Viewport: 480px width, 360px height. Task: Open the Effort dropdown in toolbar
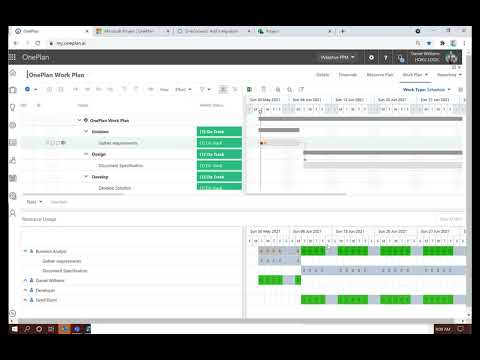[x=183, y=89]
